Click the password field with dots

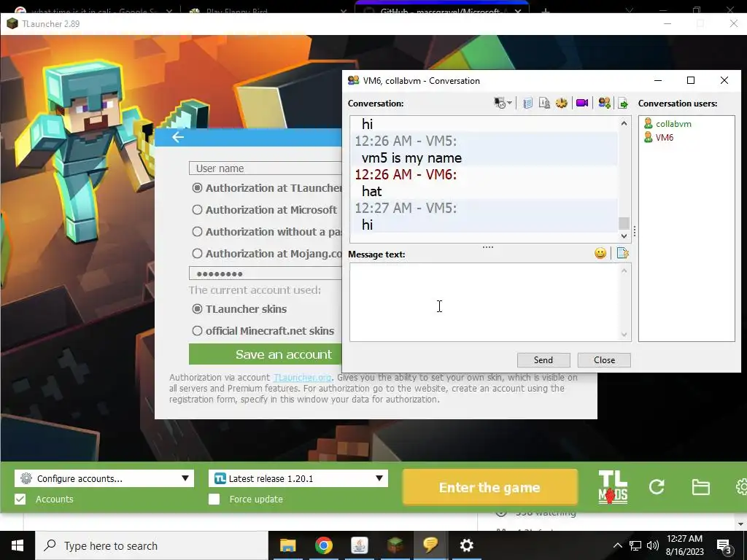tap(266, 273)
